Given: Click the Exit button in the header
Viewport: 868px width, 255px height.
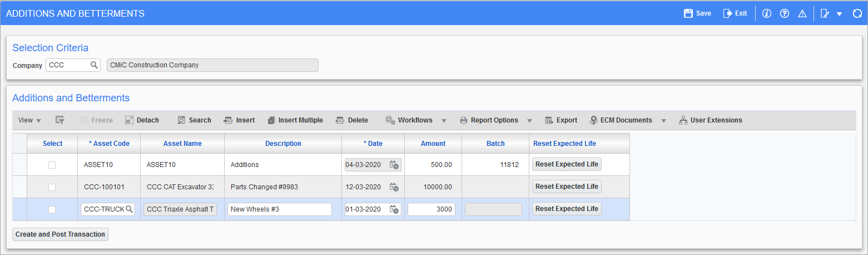Looking at the screenshot, I should (x=735, y=13).
